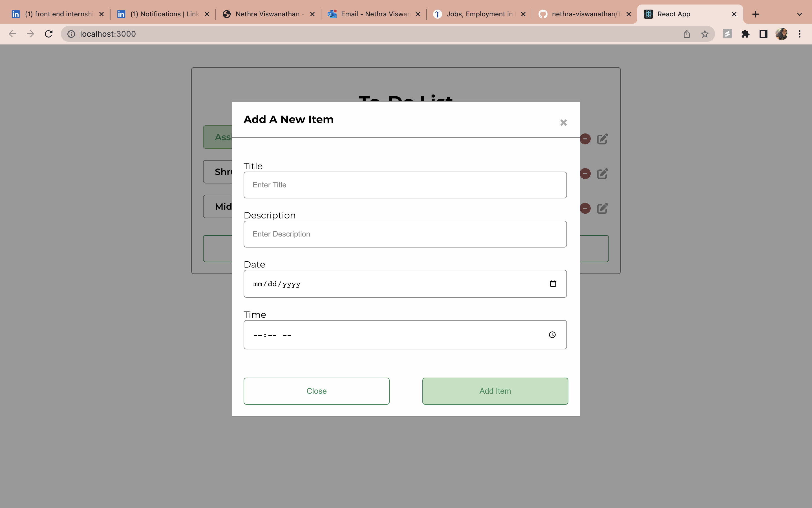Click the site information icon in the address bar
812x508 pixels.
(71, 34)
